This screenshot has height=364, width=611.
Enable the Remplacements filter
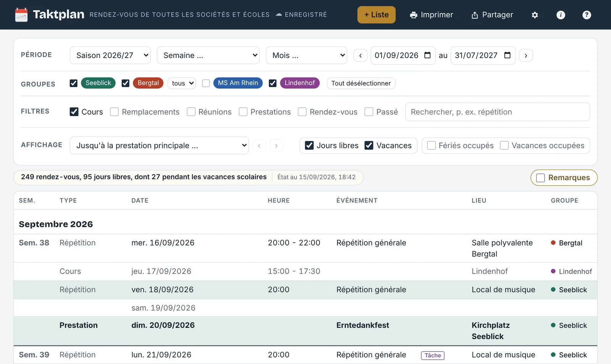tap(114, 112)
